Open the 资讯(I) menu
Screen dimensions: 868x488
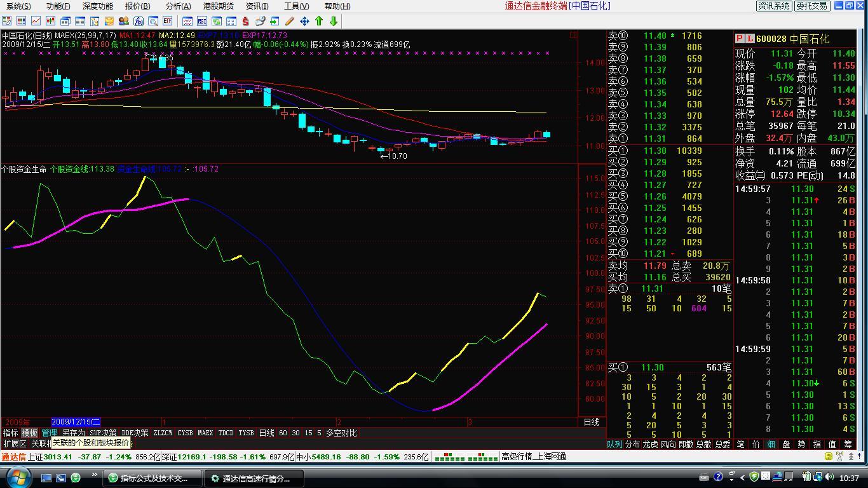pyautogui.click(x=257, y=6)
